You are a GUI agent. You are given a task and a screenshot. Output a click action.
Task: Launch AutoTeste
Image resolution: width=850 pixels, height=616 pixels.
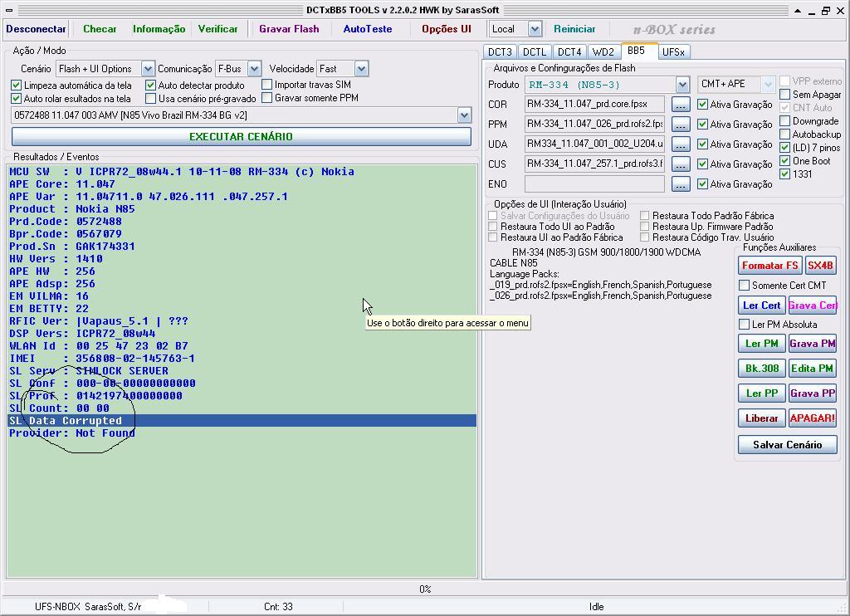point(368,29)
